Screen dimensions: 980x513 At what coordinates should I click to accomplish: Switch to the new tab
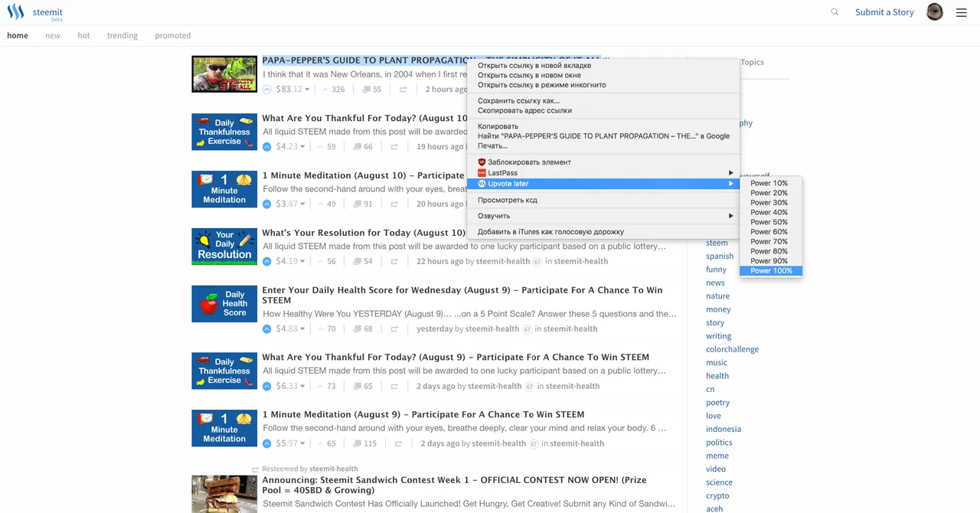pos(53,35)
